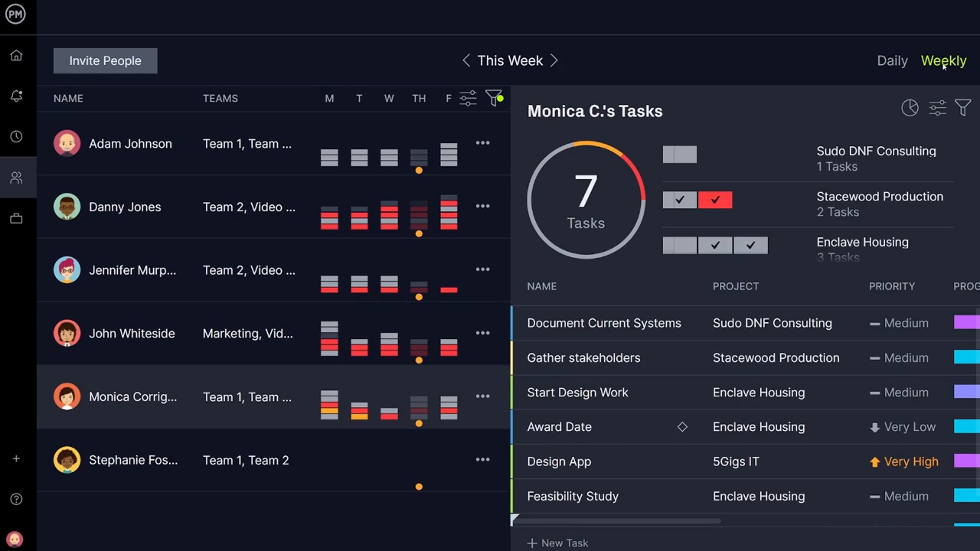Open the filter funnel in Monica's Tasks panel
Image resolution: width=980 pixels, height=551 pixels.
coord(962,109)
